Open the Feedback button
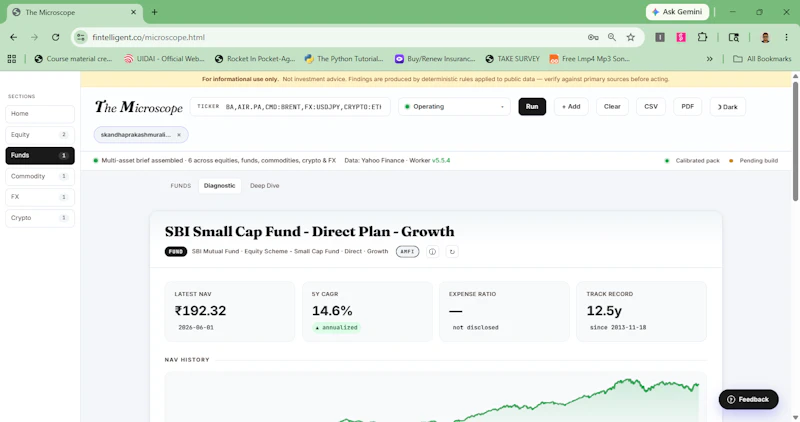Screen dimensions: 800x422 [748, 400]
